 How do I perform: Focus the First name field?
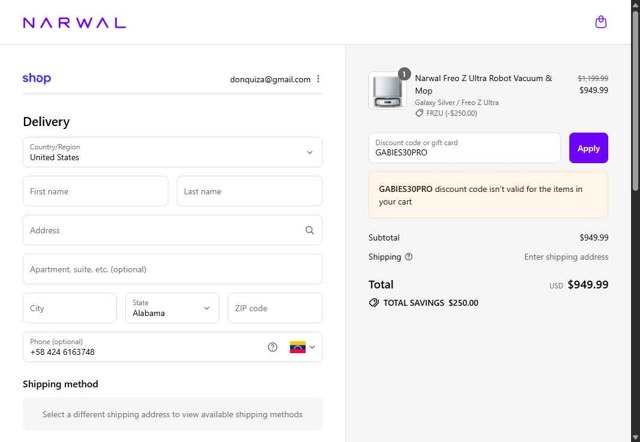[x=96, y=191]
